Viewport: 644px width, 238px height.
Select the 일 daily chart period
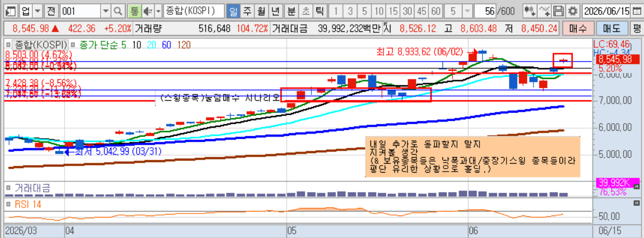[232, 10]
